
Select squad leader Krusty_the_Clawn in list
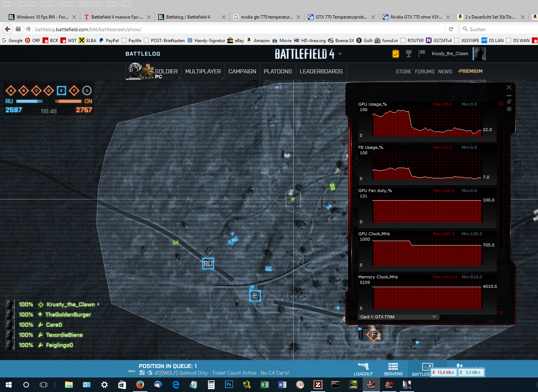click(x=71, y=305)
